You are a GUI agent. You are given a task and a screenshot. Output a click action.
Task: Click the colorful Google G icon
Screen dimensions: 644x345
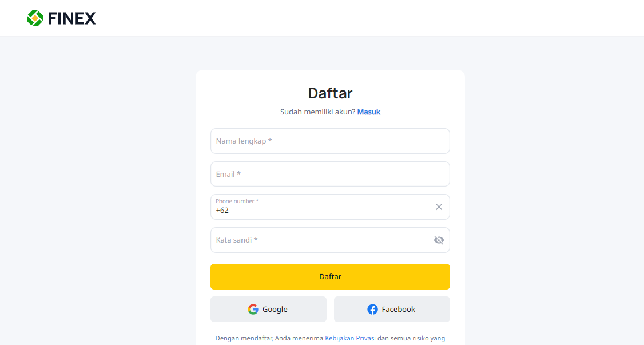[x=253, y=310]
